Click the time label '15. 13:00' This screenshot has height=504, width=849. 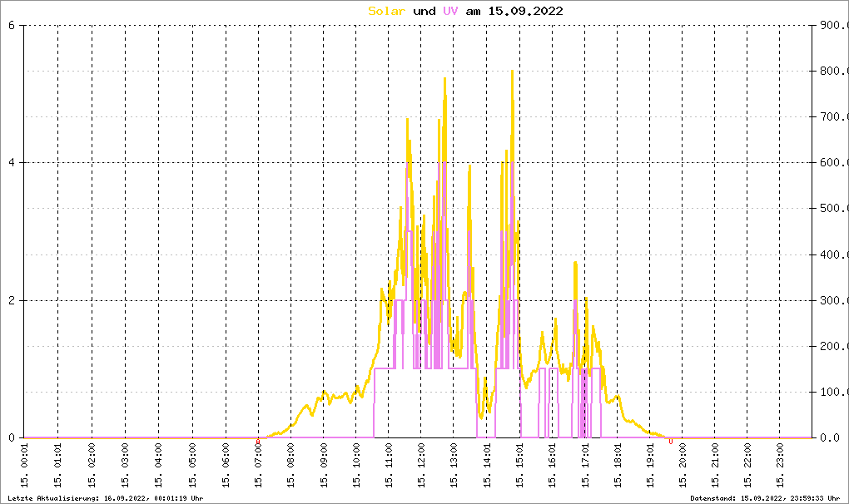[x=454, y=466]
